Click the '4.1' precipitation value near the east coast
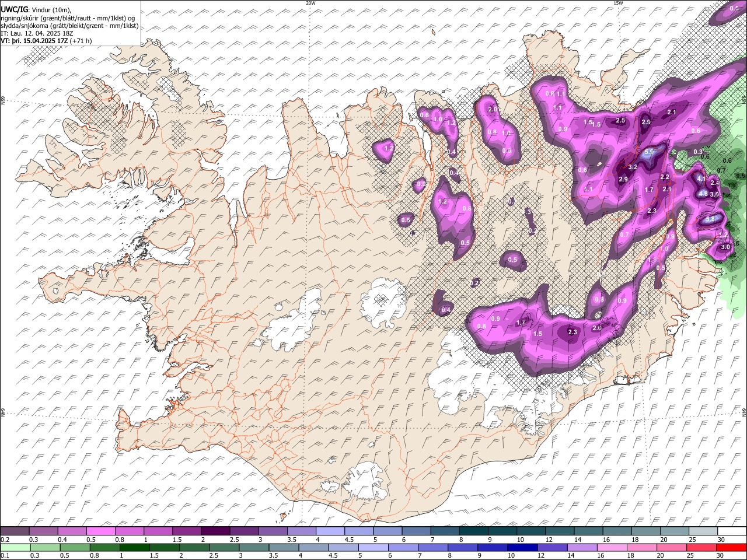 coord(701,179)
